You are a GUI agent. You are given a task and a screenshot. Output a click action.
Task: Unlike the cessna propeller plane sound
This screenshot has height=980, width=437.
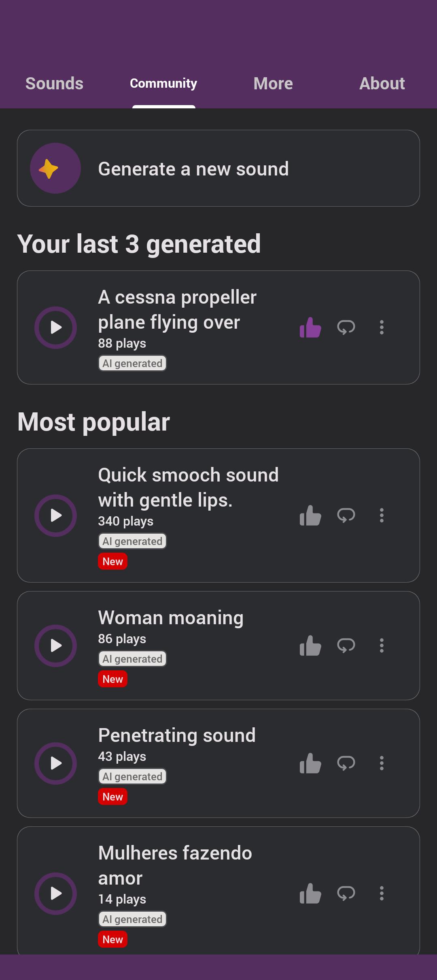click(310, 327)
